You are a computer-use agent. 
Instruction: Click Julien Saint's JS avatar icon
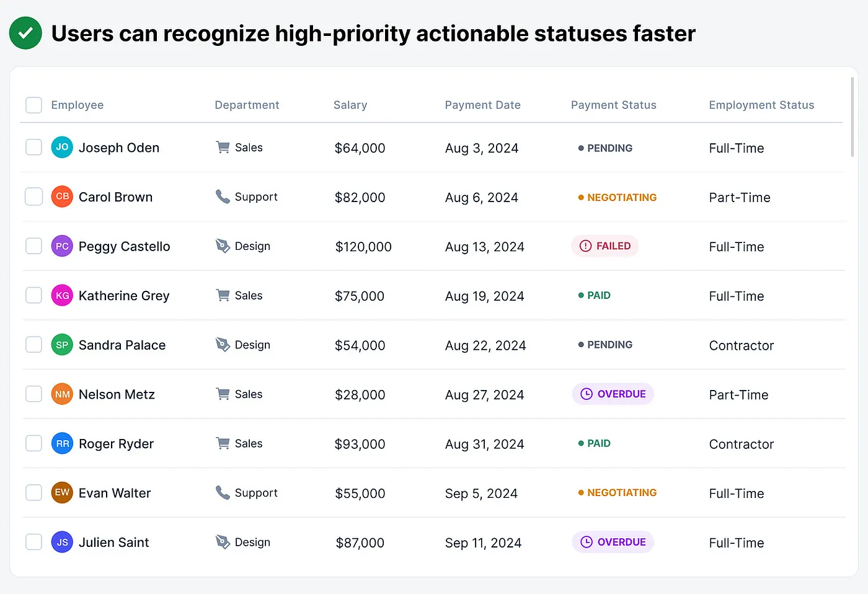62,543
